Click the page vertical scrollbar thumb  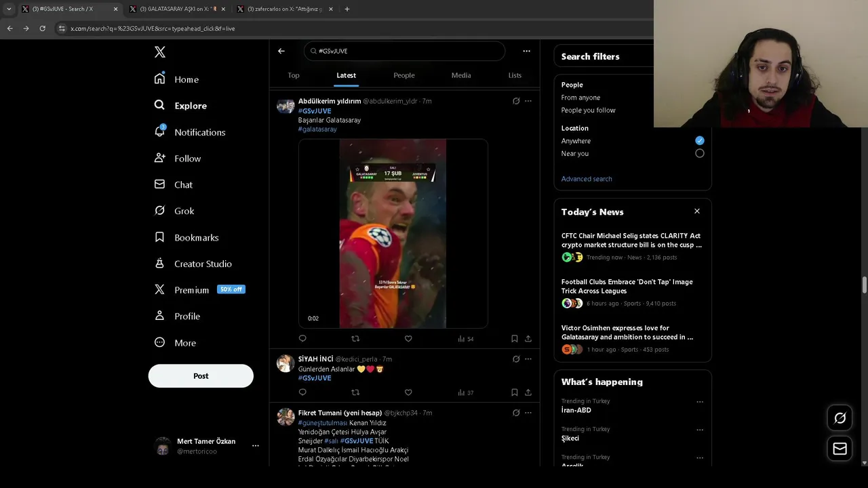(x=864, y=285)
